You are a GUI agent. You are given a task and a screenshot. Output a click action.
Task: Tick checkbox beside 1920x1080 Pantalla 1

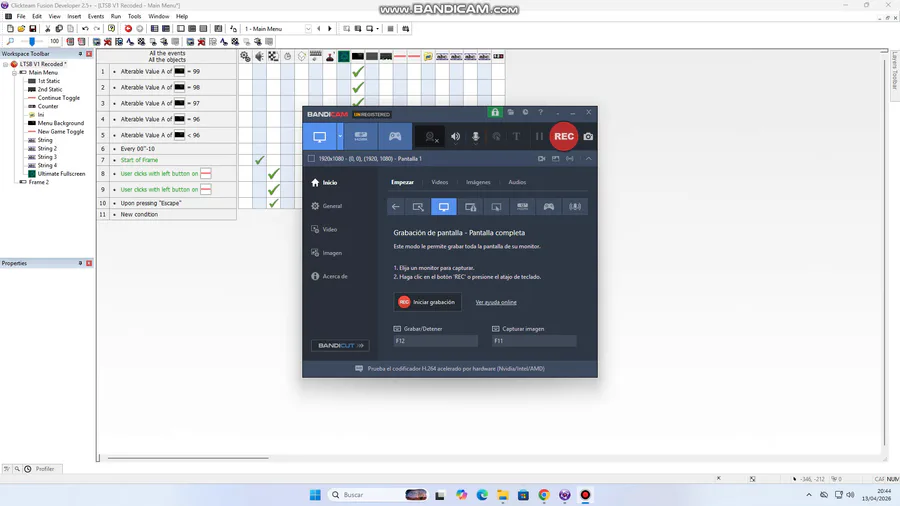point(311,158)
